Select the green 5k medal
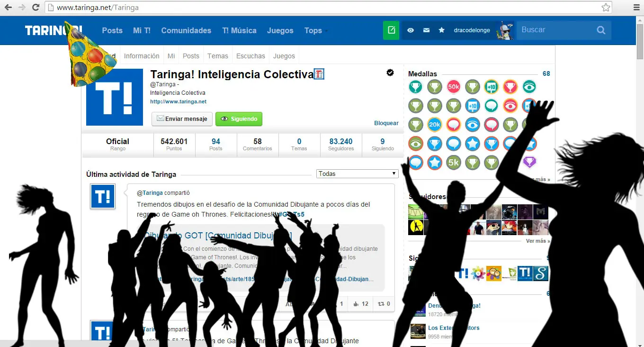The width and height of the screenshot is (644, 347). click(454, 163)
